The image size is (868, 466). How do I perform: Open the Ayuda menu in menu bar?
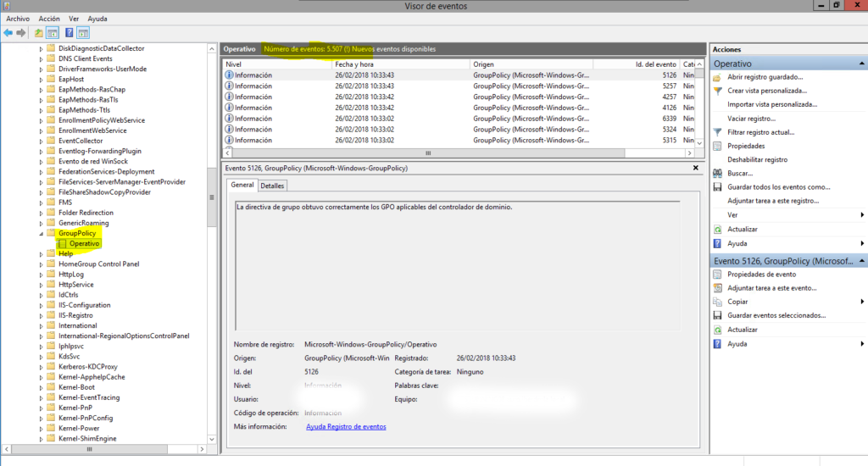[x=97, y=19]
